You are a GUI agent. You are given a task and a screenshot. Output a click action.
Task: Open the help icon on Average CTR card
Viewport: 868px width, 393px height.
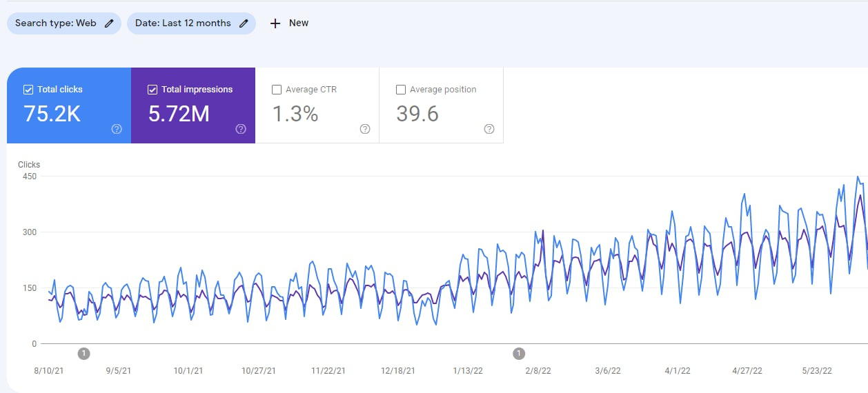click(x=365, y=129)
